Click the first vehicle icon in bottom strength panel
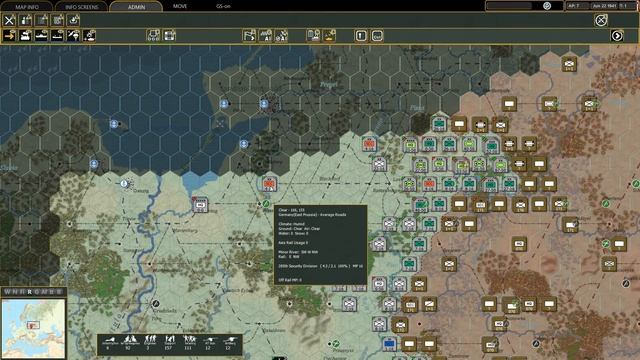Image resolution: width=640 pixels, height=360 pixels. [x=109, y=340]
